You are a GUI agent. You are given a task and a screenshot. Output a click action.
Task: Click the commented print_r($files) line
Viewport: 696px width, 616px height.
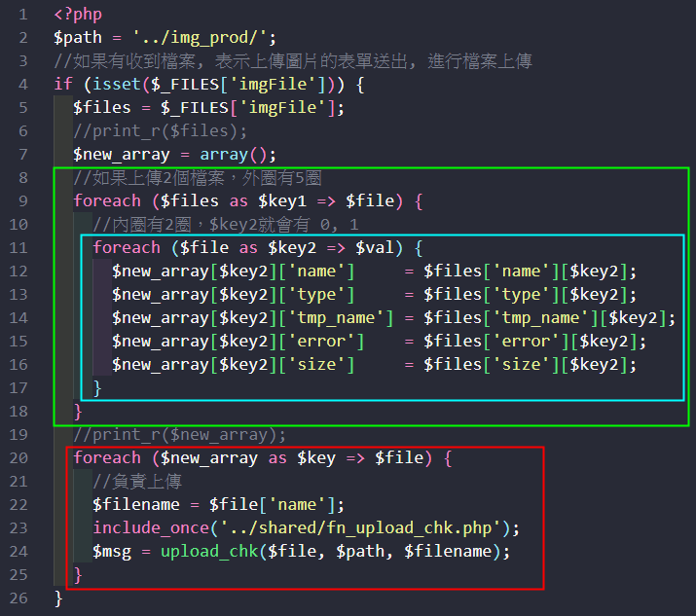pos(161,131)
